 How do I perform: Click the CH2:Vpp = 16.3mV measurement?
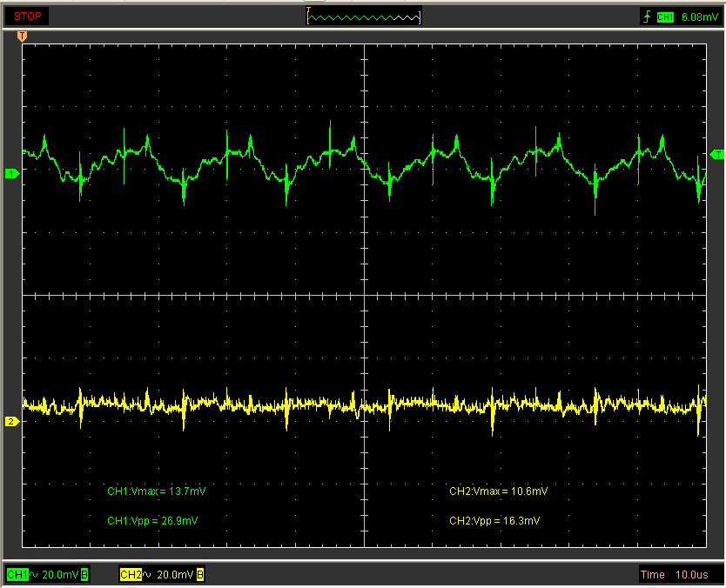click(x=494, y=520)
